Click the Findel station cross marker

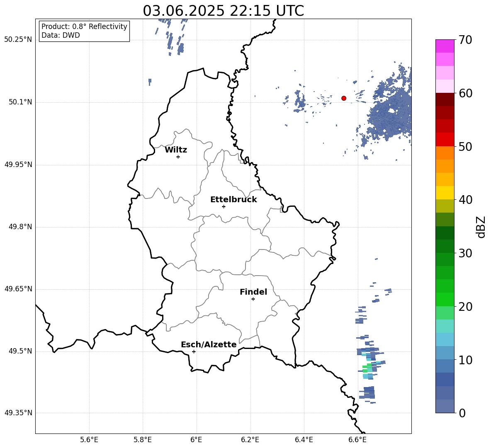click(x=253, y=299)
